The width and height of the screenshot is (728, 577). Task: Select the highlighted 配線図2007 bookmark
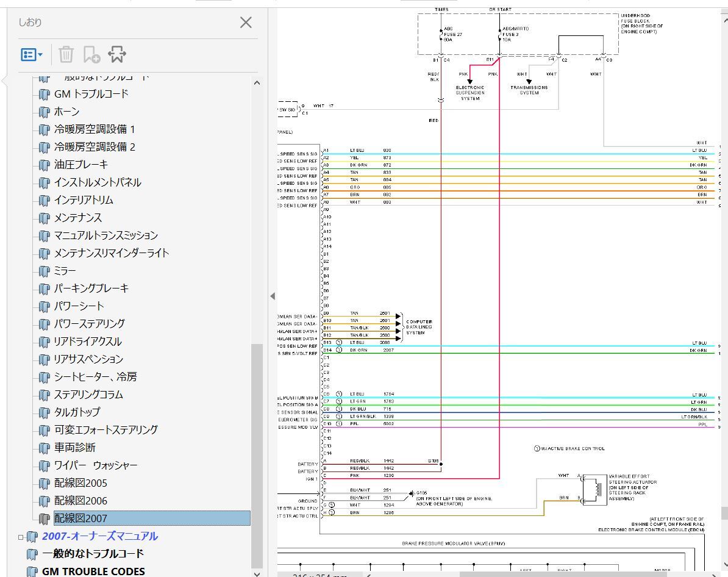[x=152, y=518]
